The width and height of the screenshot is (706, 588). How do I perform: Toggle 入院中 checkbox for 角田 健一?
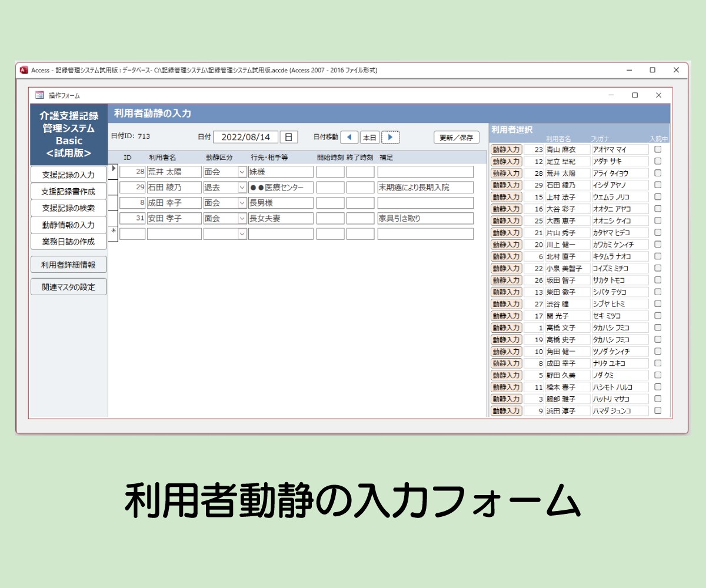tap(658, 351)
